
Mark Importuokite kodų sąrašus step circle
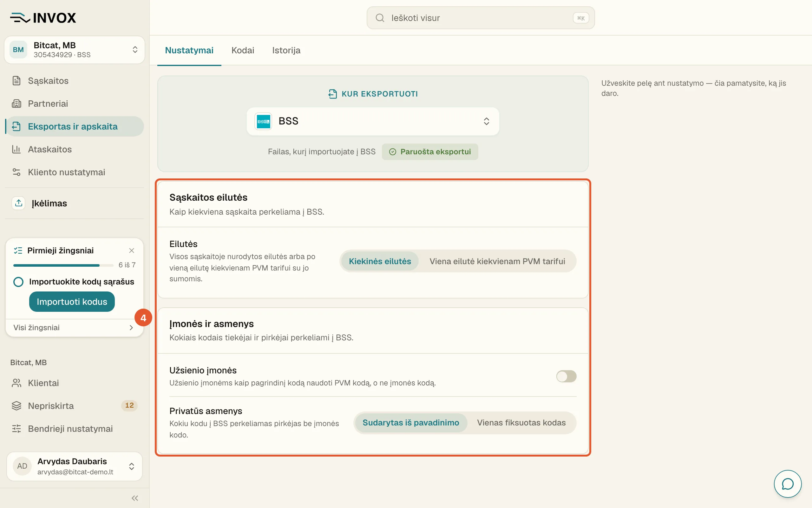18,282
